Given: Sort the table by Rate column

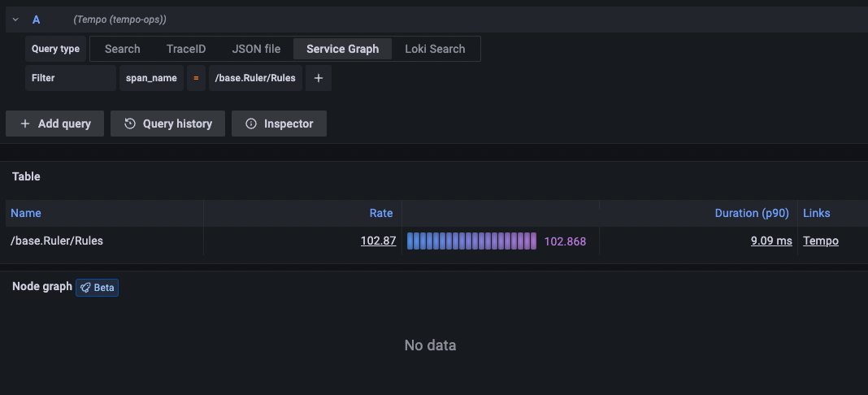Looking at the screenshot, I should (x=381, y=213).
